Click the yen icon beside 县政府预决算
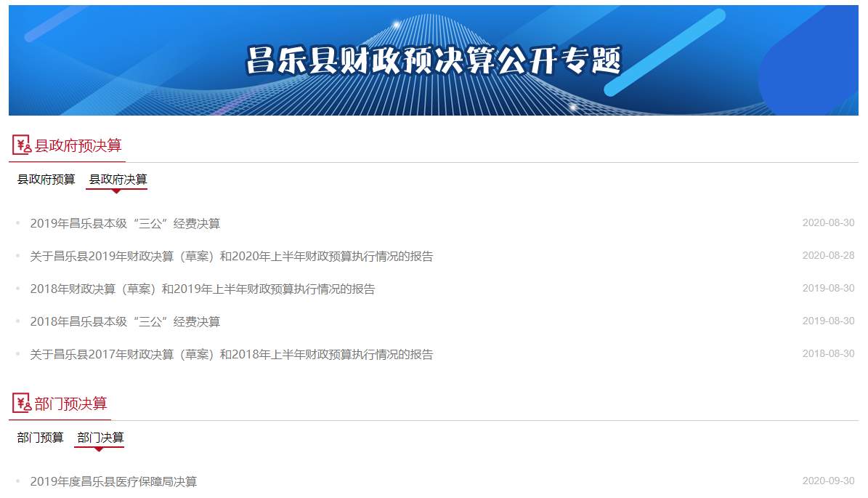The width and height of the screenshot is (868, 498). (22, 145)
